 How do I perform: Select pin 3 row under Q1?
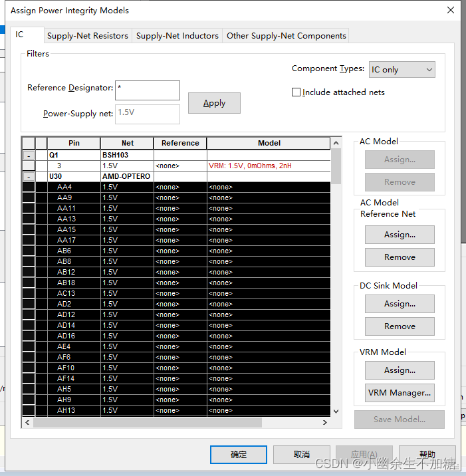176,166
